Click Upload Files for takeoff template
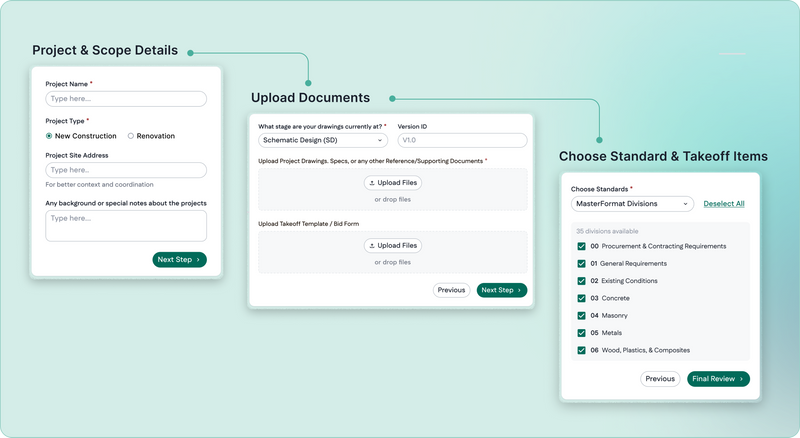 pyautogui.click(x=392, y=246)
